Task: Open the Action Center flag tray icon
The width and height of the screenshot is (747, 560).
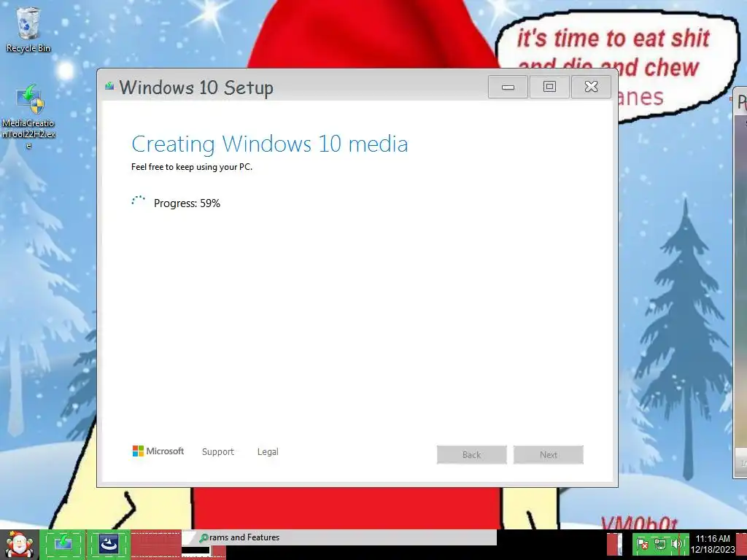Action: (x=643, y=544)
